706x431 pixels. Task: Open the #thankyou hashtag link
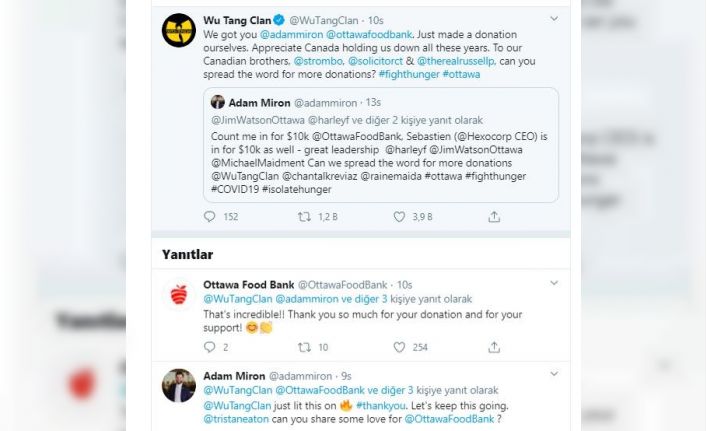(380, 406)
